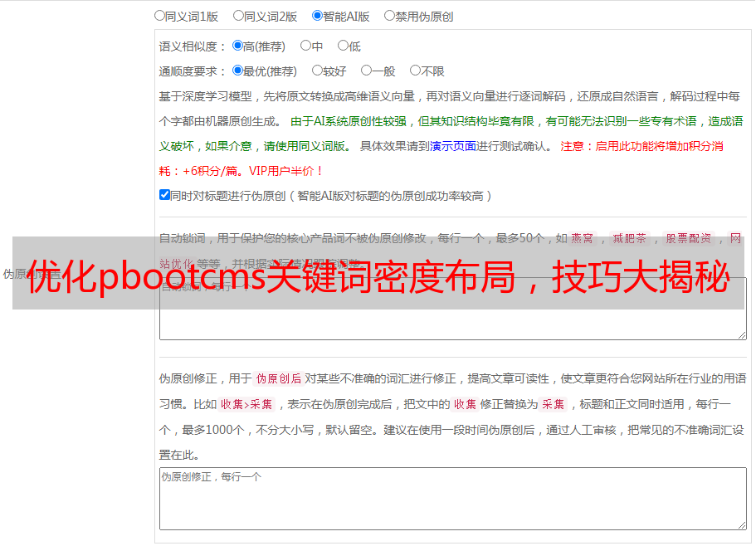Set 语义相似度 to 高(推荐)
Viewport: 756px width, 546px height.
click(x=237, y=46)
